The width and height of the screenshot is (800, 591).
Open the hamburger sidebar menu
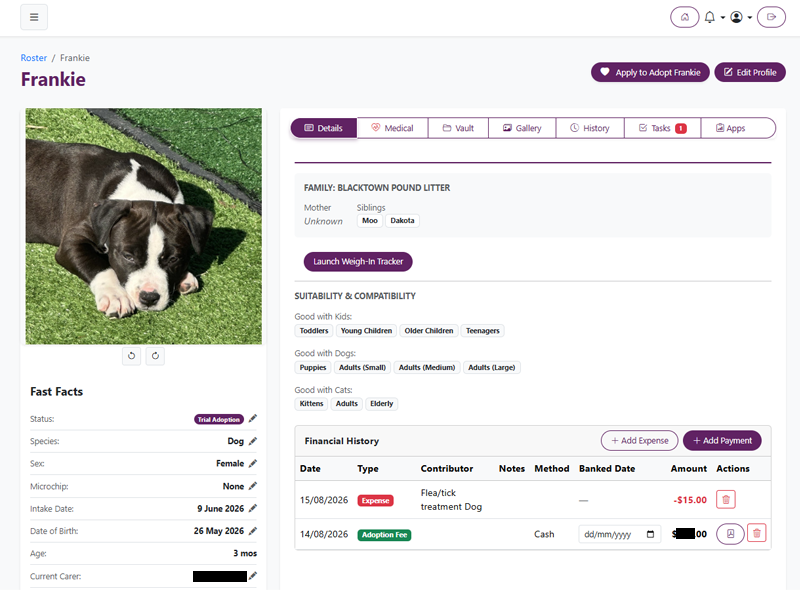click(x=34, y=17)
